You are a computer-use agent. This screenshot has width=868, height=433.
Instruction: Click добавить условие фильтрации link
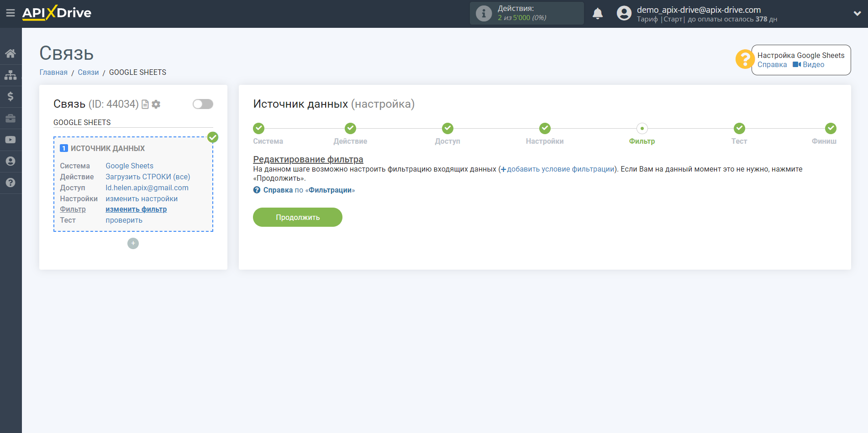[558, 169]
